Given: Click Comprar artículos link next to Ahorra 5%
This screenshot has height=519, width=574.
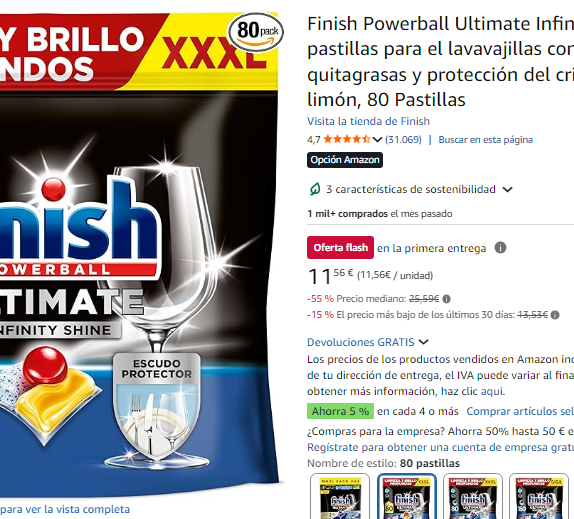Looking at the screenshot, I should (x=520, y=411).
